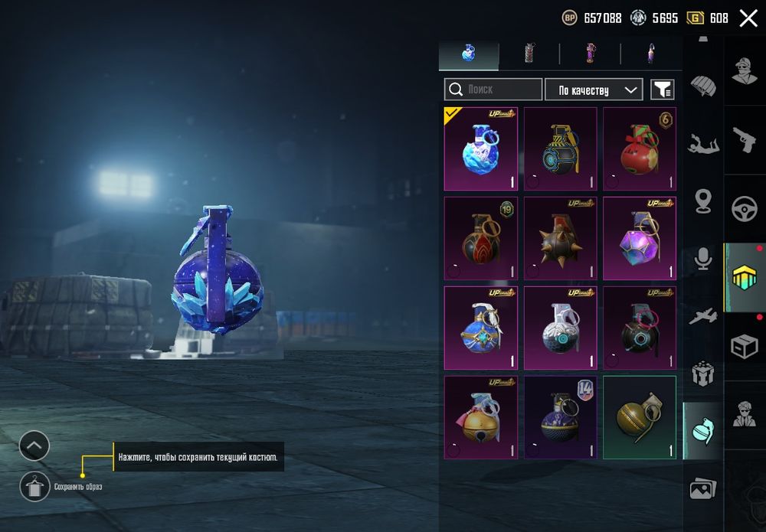Click the 'Поиск' search field
766x532 pixels.
[493, 90]
